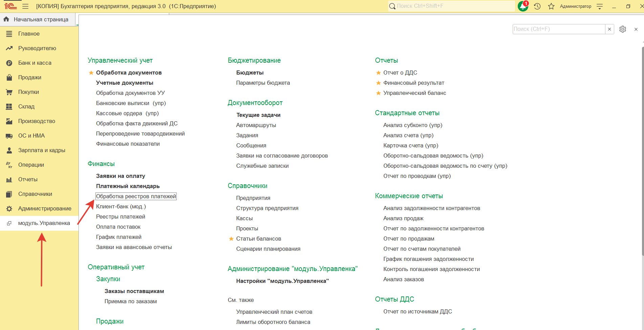Click the модуль.Управленка section icon
644x330 pixels.
[x=9, y=223]
